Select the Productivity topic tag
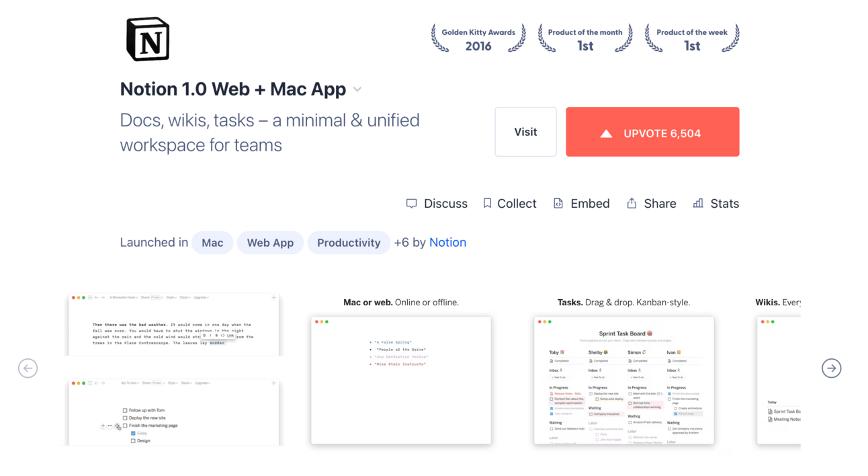The height and width of the screenshot is (476, 868). [x=349, y=243]
